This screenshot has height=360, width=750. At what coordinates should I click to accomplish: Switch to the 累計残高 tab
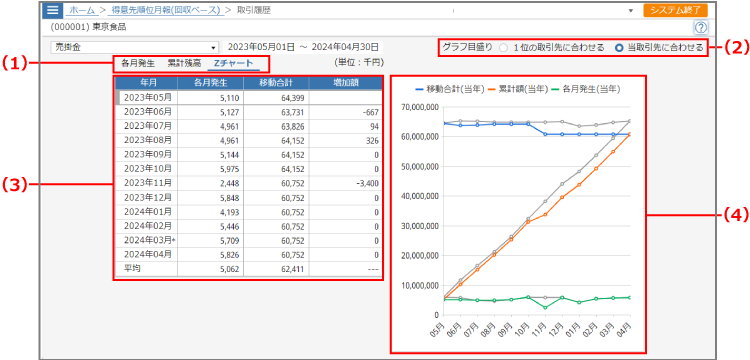185,63
